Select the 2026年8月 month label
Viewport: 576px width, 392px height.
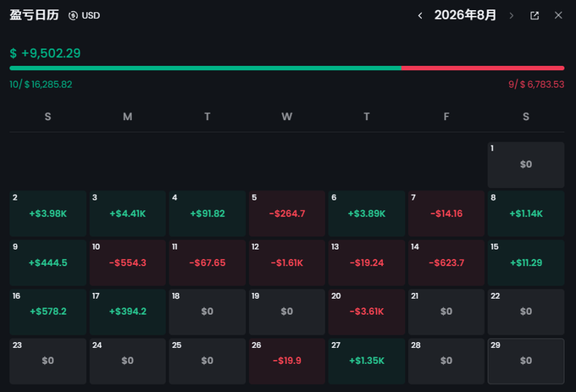465,15
